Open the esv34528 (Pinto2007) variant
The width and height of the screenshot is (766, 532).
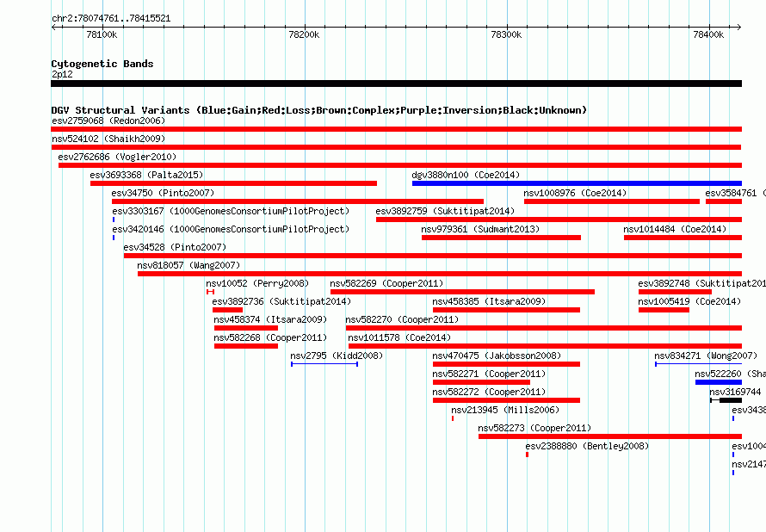pyautogui.click(x=433, y=256)
